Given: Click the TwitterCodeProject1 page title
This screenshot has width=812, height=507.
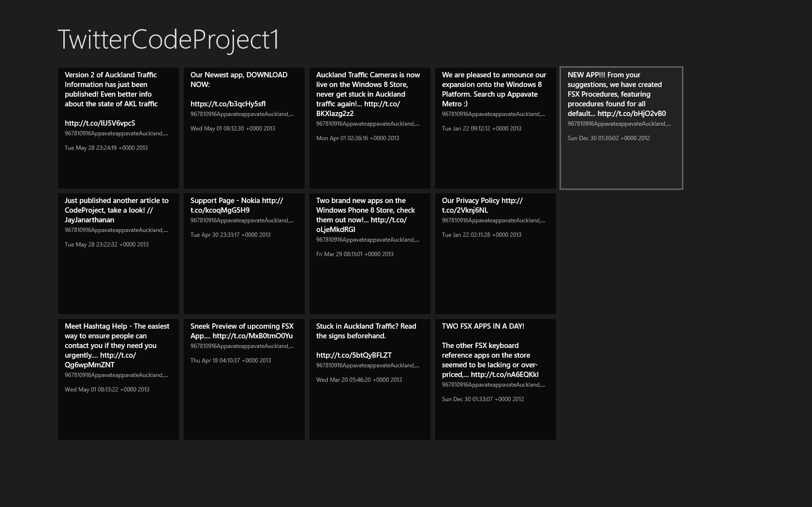Looking at the screenshot, I should [x=169, y=40].
